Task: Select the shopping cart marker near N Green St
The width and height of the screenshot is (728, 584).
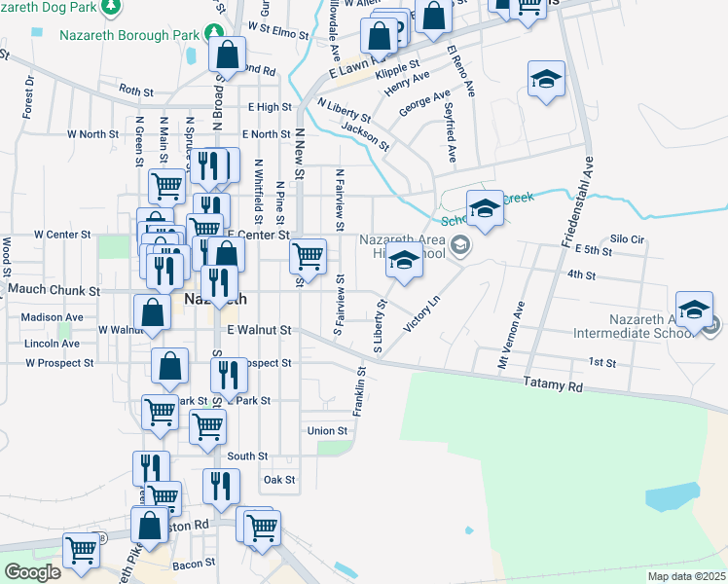Action: tap(166, 184)
